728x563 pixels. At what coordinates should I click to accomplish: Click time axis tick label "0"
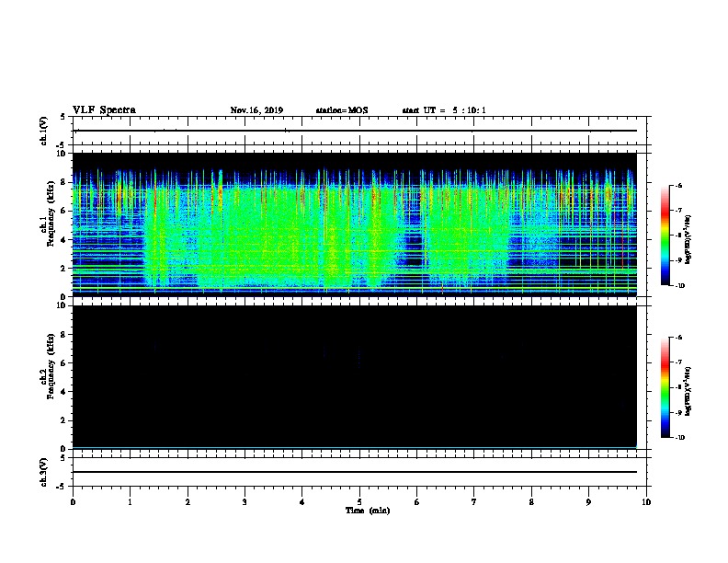pyautogui.click(x=73, y=502)
